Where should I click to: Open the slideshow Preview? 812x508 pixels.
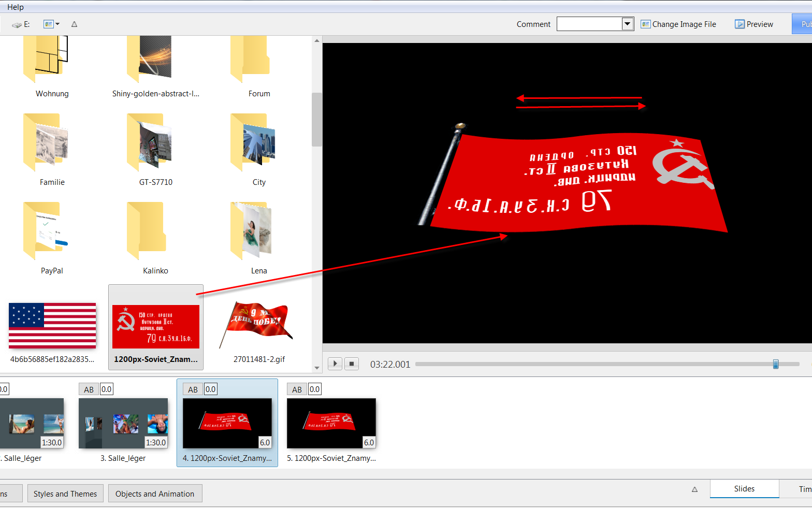tap(753, 24)
